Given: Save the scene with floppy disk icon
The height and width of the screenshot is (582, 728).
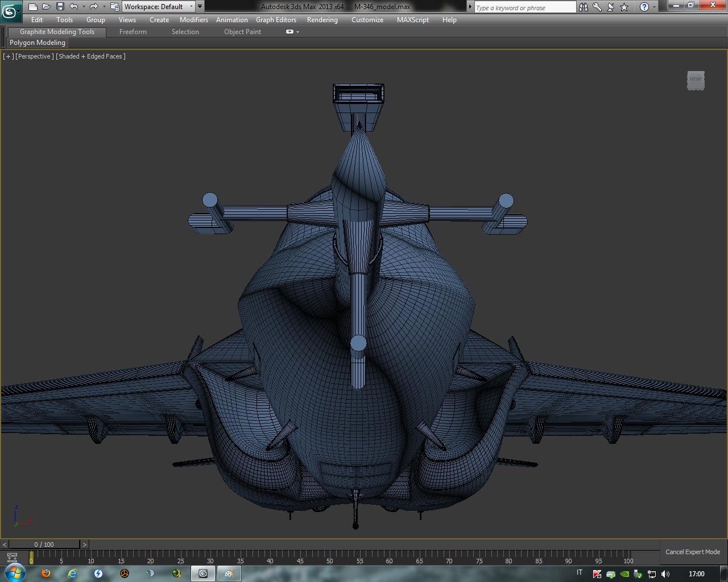Looking at the screenshot, I should point(60,7).
